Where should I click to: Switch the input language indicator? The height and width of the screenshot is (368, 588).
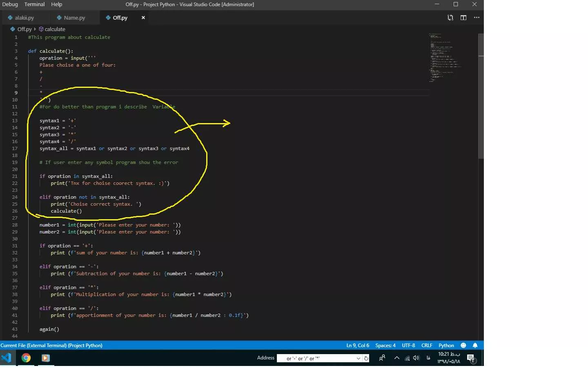(428, 358)
